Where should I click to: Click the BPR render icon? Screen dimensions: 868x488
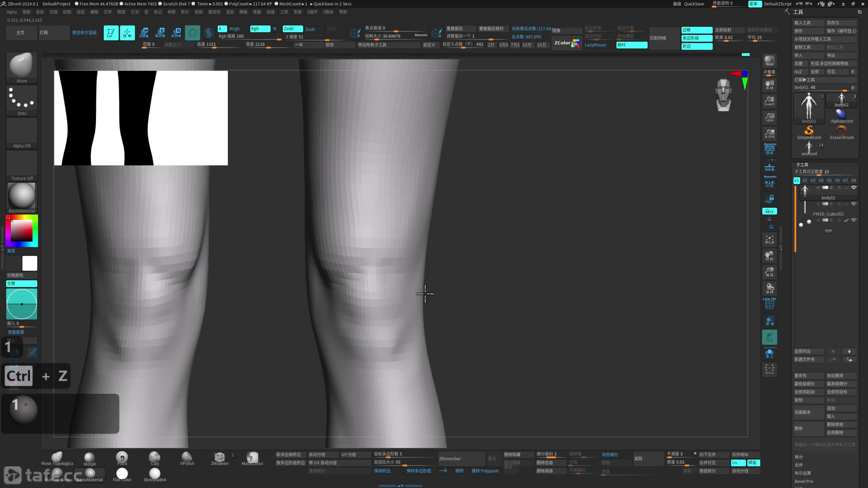[769, 61]
